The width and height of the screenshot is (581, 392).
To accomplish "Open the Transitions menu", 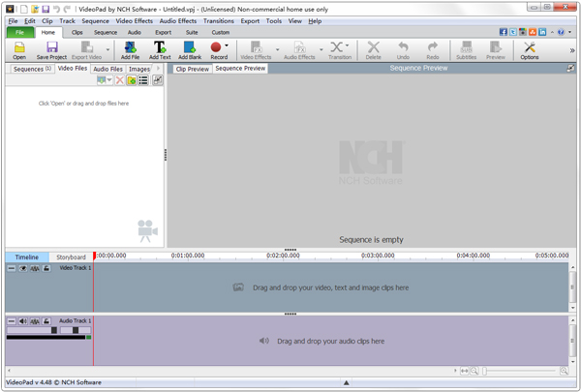I will [218, 21].
